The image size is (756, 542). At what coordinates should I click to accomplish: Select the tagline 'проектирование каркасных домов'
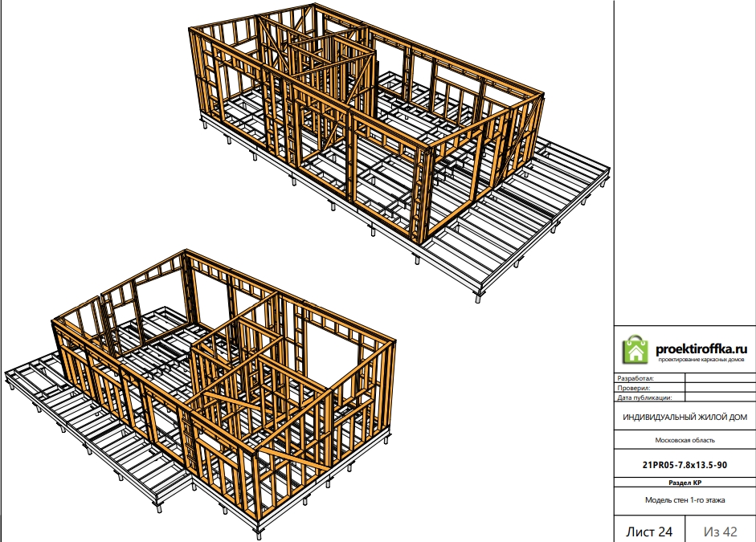[701, 360]
